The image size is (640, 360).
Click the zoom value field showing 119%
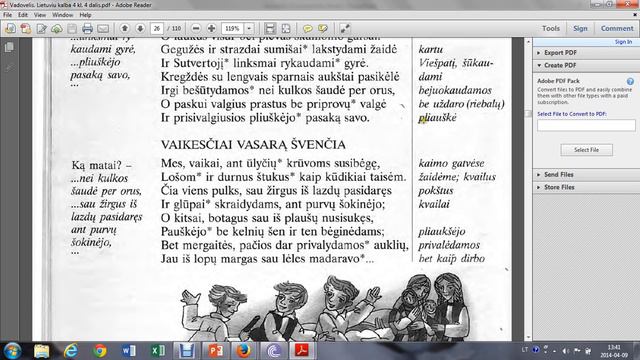pyautogui.click(x=233, y=28)
